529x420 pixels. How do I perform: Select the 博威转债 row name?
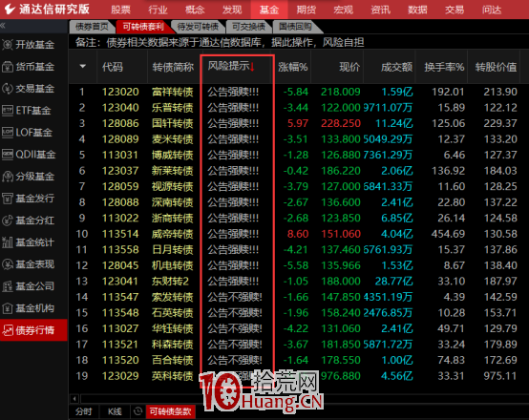173,155
